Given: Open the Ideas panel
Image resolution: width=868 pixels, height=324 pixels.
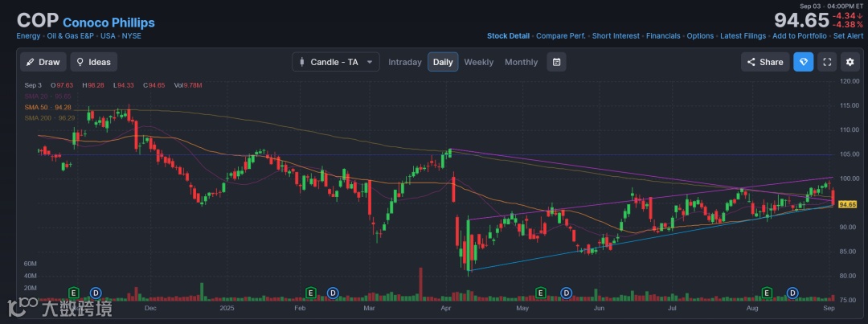Looking at the screenshot, I should (x=93, y=62).
